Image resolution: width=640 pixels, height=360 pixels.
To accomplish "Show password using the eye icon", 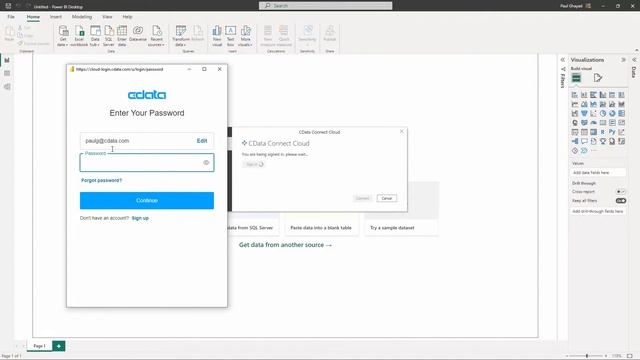I will [x=206, y=162].
